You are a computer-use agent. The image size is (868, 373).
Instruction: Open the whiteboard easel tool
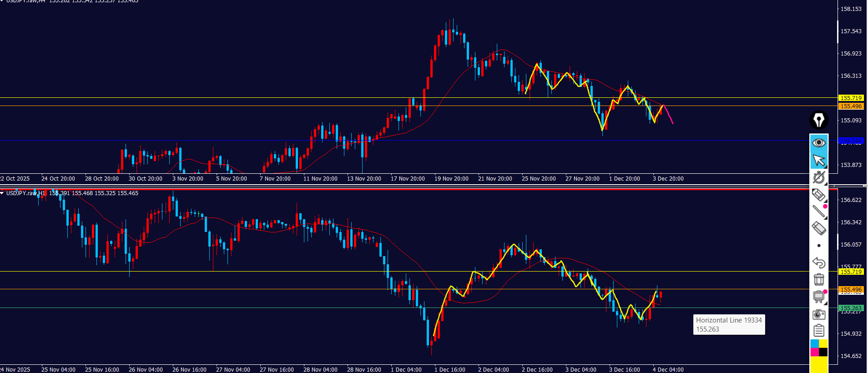click(818, 297)
